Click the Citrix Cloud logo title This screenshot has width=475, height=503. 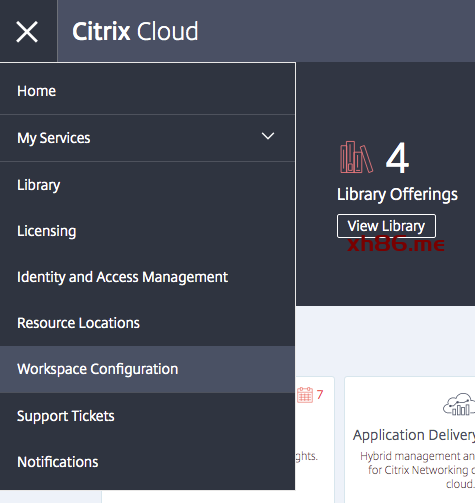click(135, 31)
